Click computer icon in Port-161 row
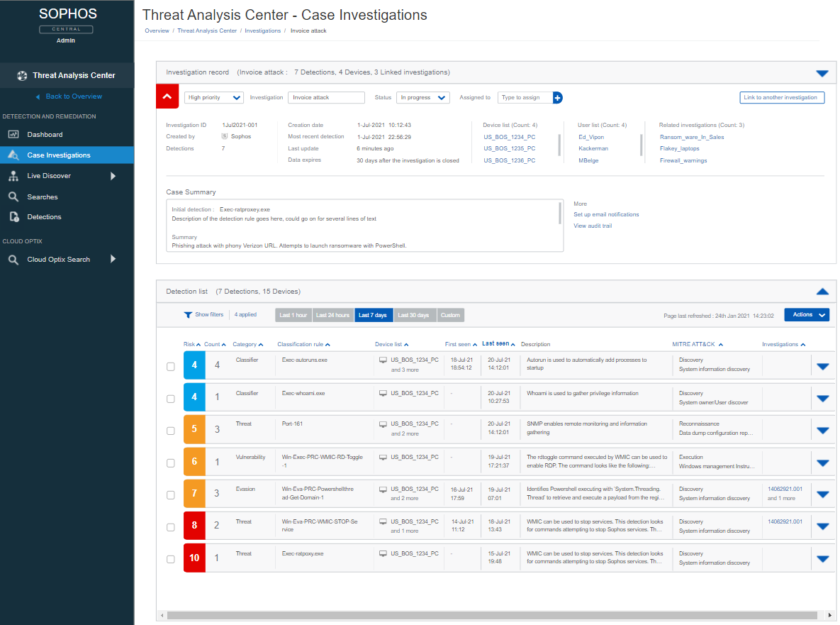This screenshot has width=840, height=625. pyautogui.click(x=383, y=424)
